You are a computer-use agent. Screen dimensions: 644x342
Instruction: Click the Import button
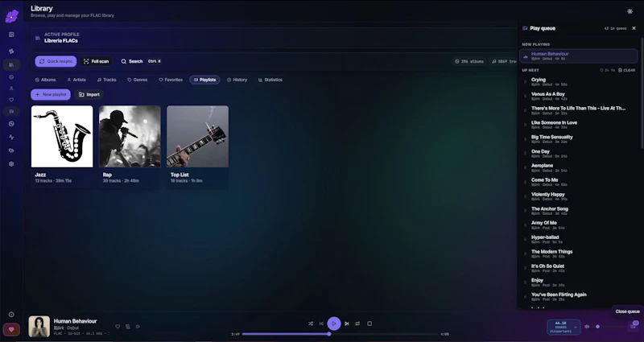click(89, 94)
